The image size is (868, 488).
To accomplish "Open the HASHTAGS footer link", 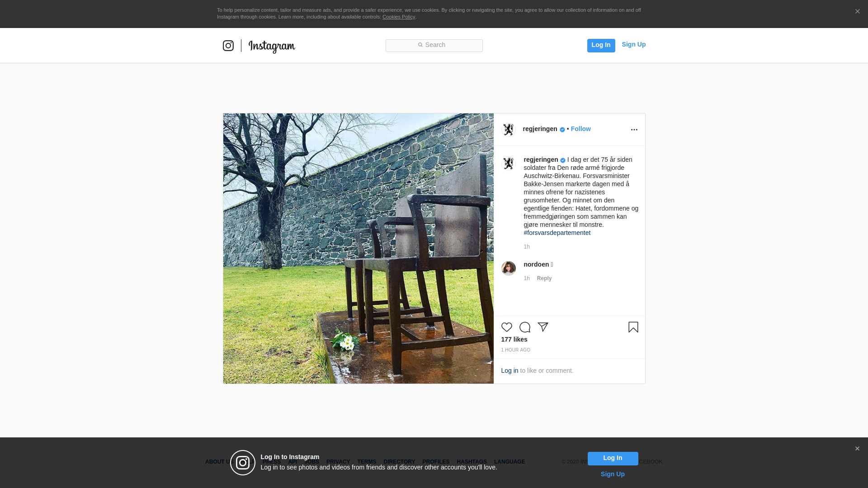I will point(472,462).
